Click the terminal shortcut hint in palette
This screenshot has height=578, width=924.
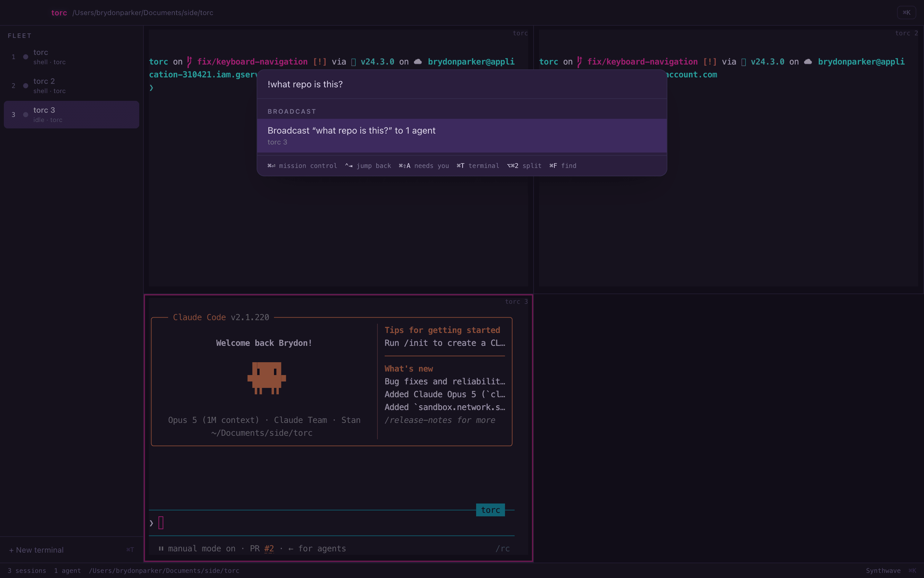click(478, 165)
